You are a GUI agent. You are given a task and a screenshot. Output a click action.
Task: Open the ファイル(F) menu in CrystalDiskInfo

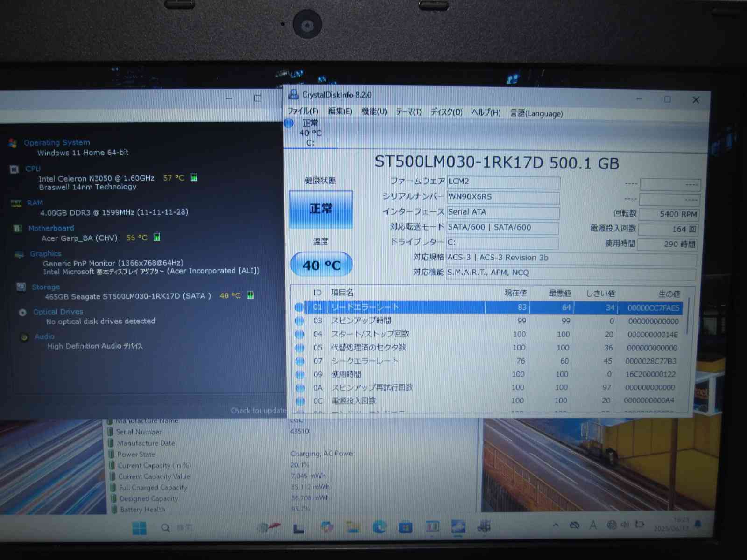pos(303,111)
